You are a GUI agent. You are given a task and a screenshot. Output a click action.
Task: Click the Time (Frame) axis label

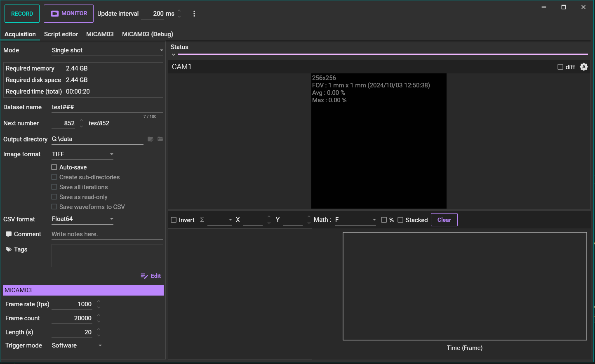pos(465,348)
